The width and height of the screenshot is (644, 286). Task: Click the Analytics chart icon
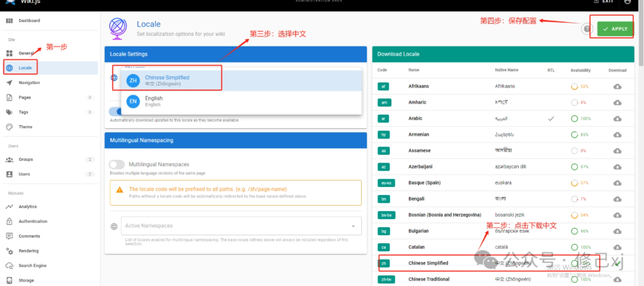pos(10,206)
